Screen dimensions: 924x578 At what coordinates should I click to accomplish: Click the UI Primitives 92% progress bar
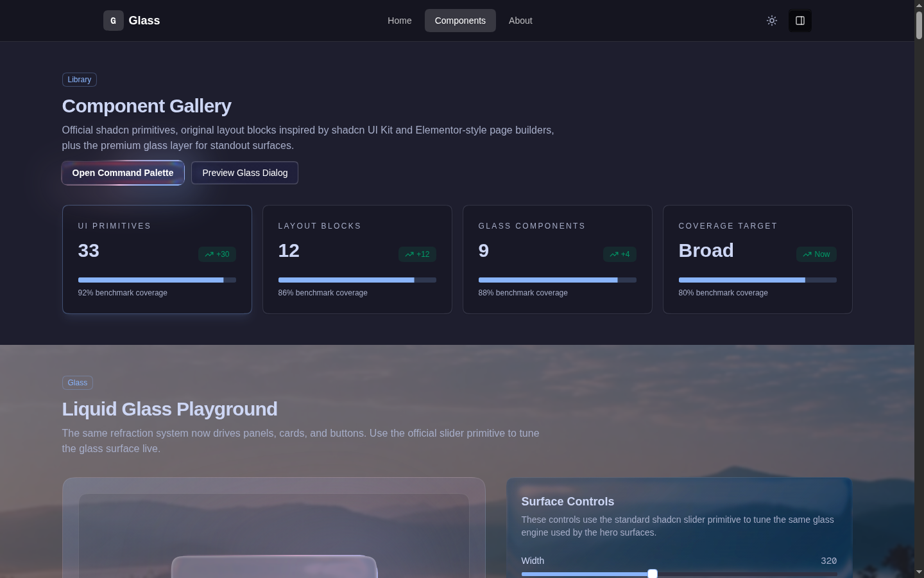click(x=157, y=280)
